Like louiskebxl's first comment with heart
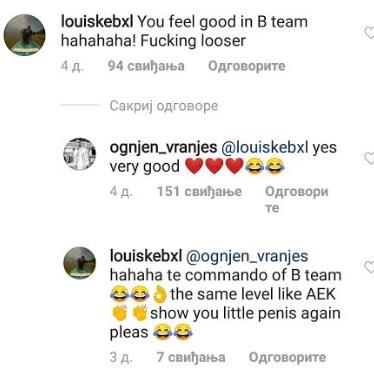 pyautogui.click(x=369, y=33)
